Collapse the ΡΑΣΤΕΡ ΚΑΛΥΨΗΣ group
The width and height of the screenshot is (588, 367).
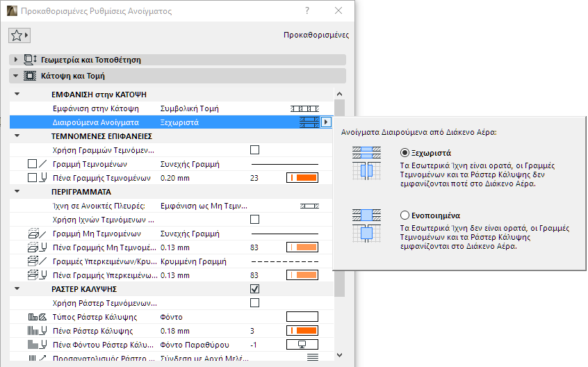pyautogui.click(x=17, y=288)
